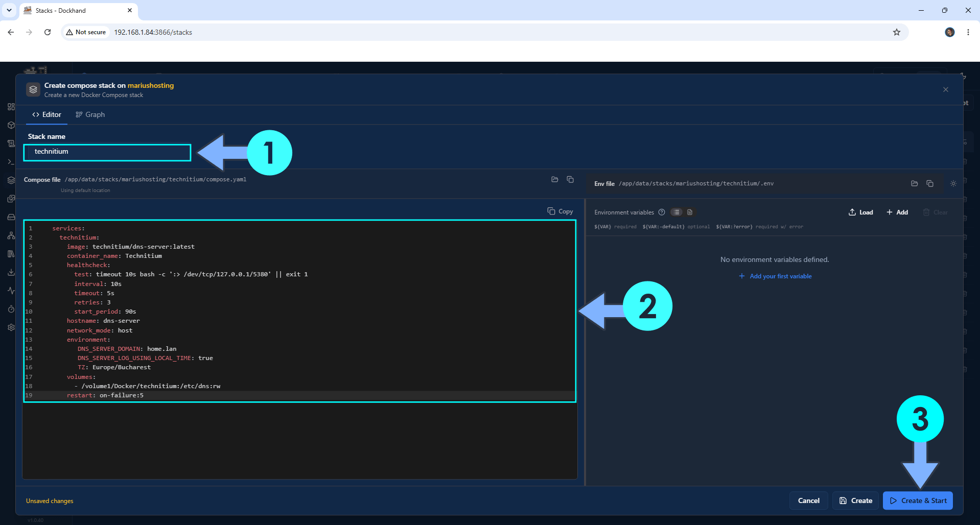Browse for Env file location folder icon
Viewport: 980px width, 525px height.
click(915, 183)
